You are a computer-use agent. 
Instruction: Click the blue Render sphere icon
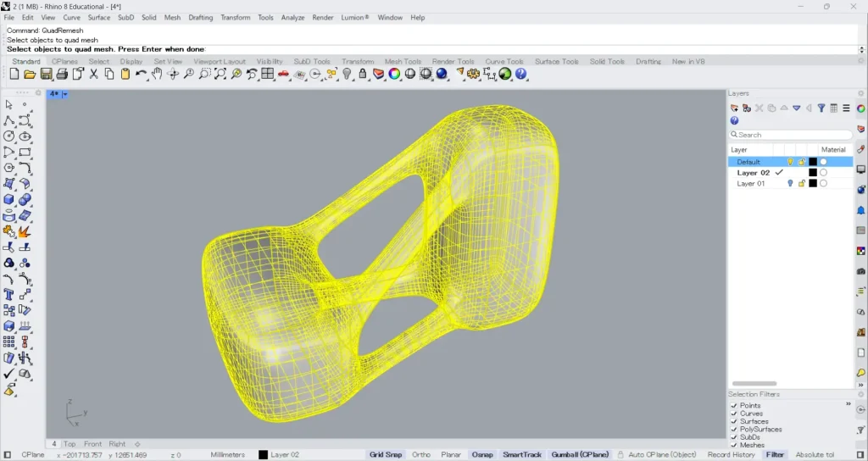click(x=442, y=75)
